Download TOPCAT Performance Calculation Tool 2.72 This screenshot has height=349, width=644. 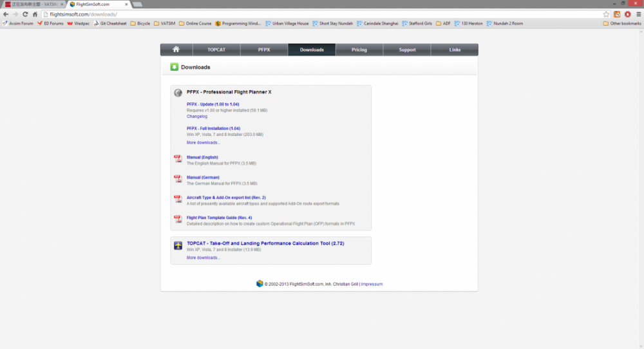pyautogui.click(x=265, y=243)
